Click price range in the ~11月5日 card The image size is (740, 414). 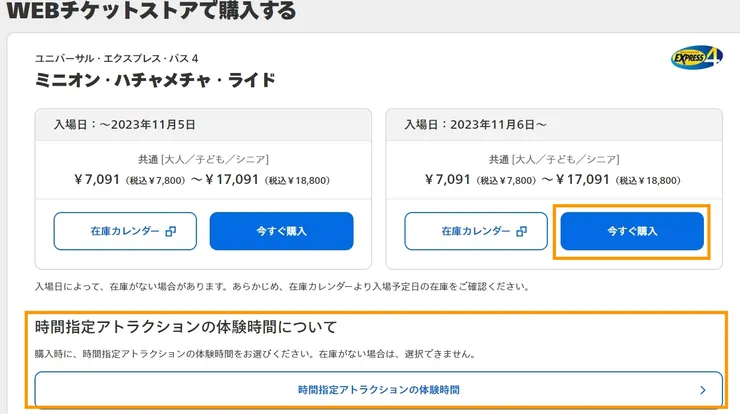click(x=202, y=180)
